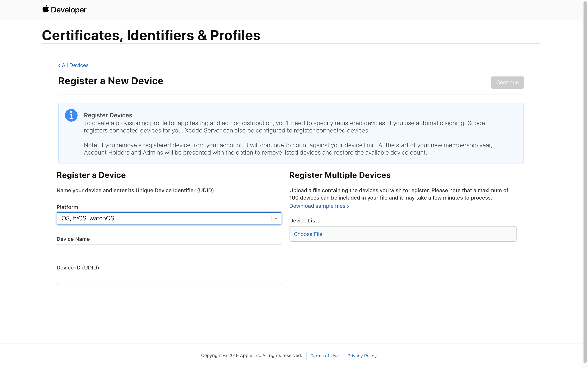Click the Device Name label
Viewport: 588px width, 368px height.
coord(73,239)
